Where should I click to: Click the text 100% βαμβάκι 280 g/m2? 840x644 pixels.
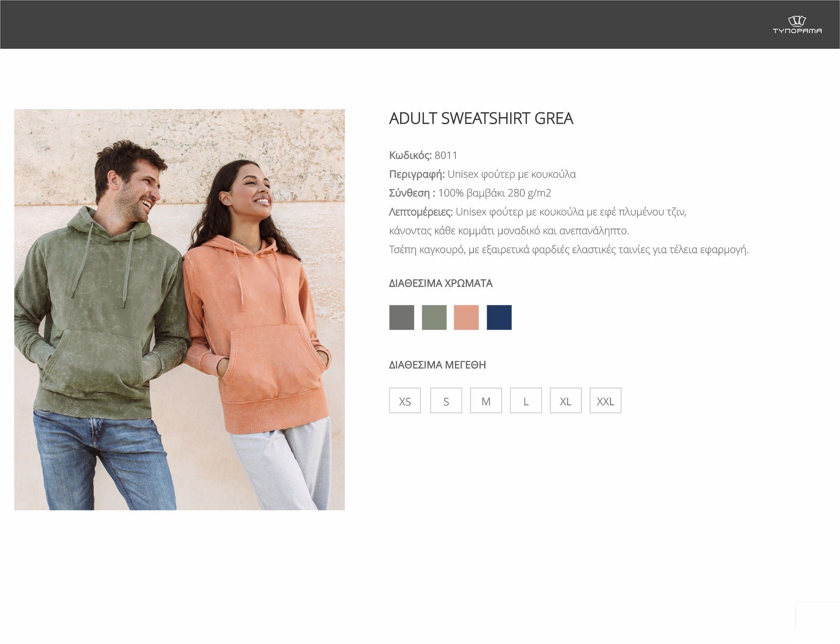click(495, 193)
